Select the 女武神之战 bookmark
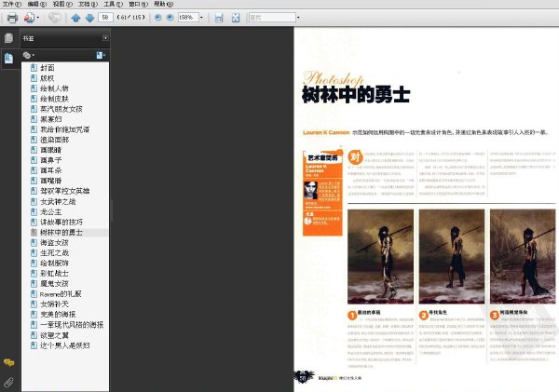Image resolution: width=559 pixels, height=392 pixels. point(58,202)
